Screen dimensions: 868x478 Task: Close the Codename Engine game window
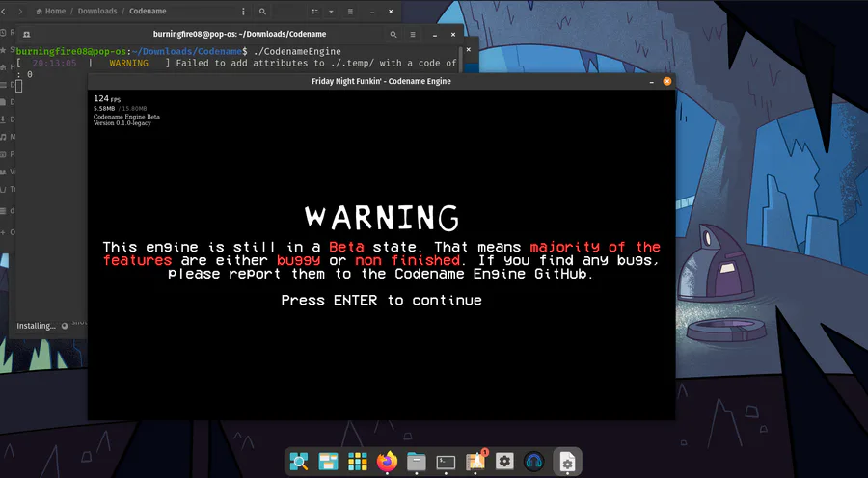(x=667, y=81)
